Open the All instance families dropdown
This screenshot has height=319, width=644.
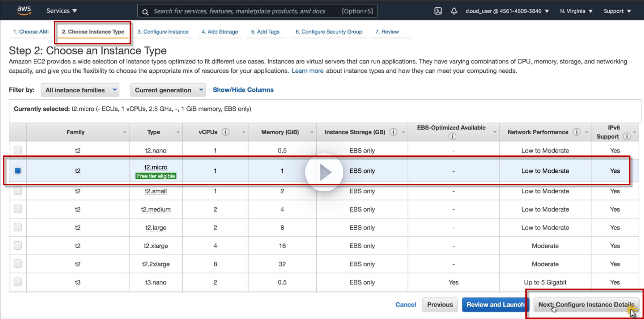click(80, 90)
